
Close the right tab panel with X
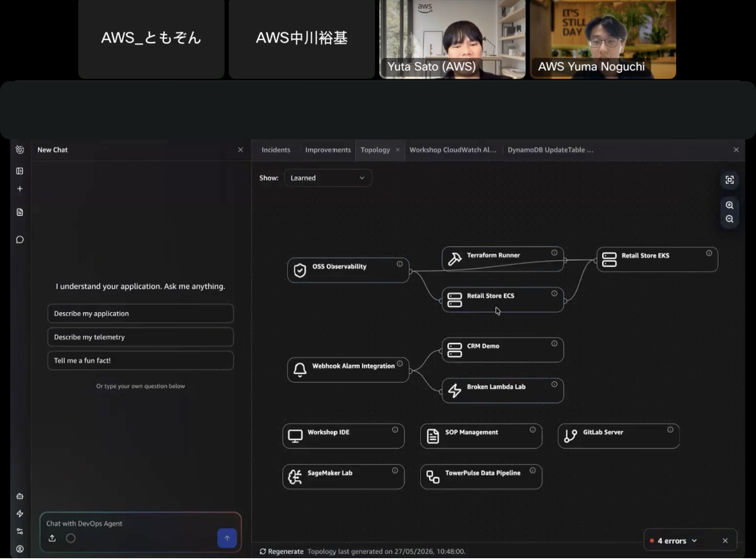[x=736, y=150]
